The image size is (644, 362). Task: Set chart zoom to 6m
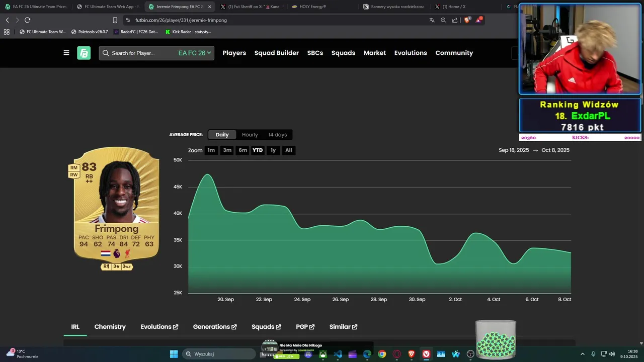pyautogui.click(x=243, y=150)
